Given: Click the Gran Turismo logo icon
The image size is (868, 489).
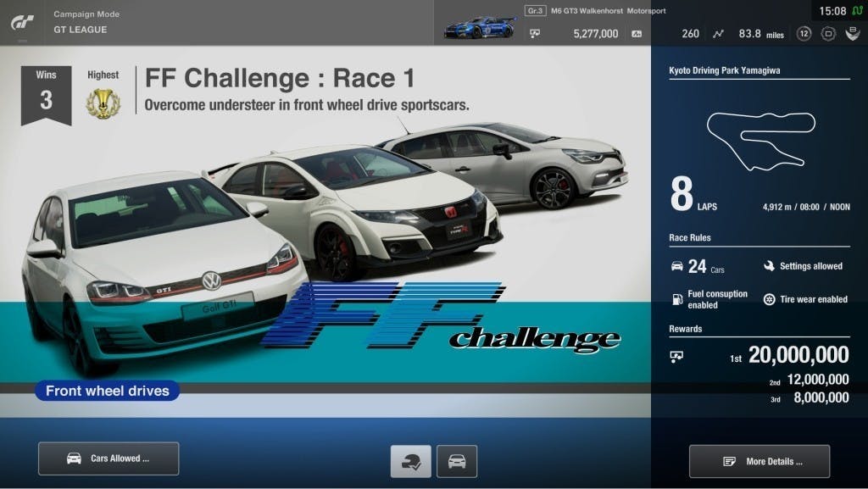Looking at the screenshot, I should 22,22.
